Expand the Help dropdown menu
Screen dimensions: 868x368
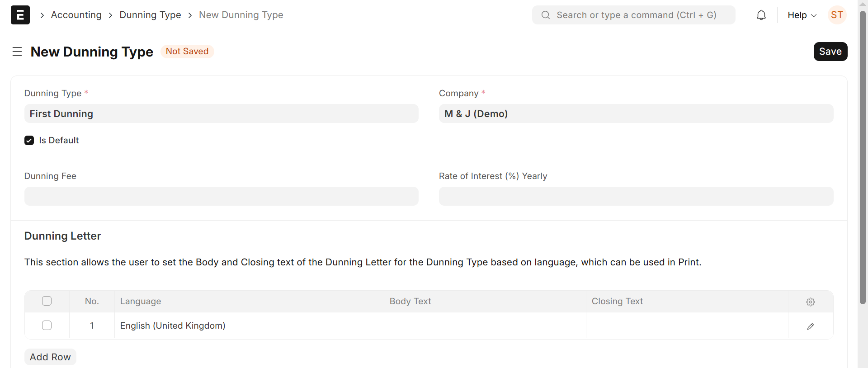pos(802,15)
